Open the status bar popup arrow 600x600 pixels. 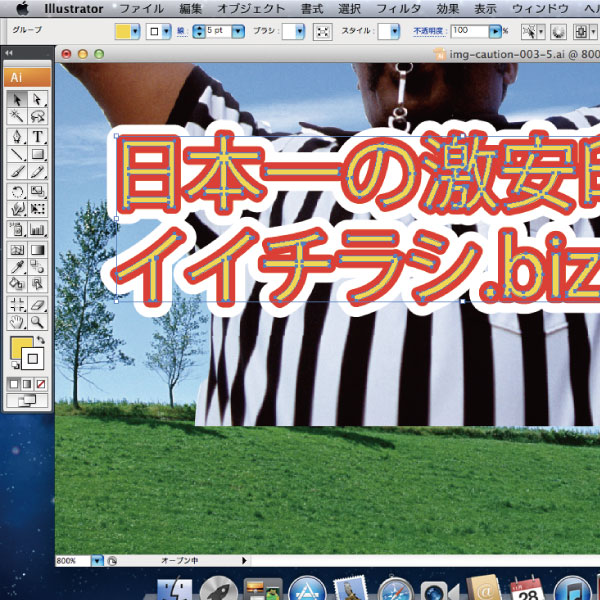pos(244,561)
